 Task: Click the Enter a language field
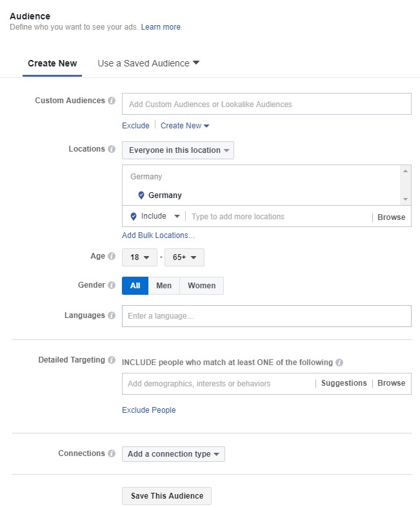pyautogui.click(x=266, y=316)
